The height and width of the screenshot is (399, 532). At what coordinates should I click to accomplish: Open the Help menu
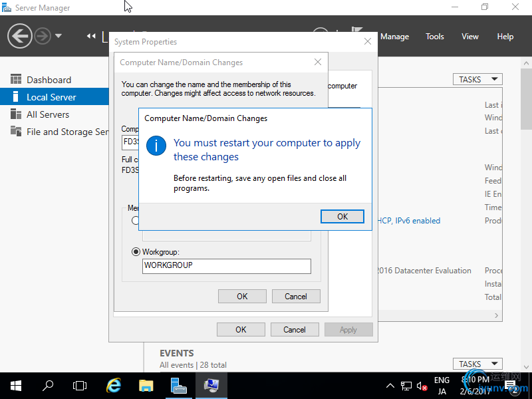coord(505,37)
